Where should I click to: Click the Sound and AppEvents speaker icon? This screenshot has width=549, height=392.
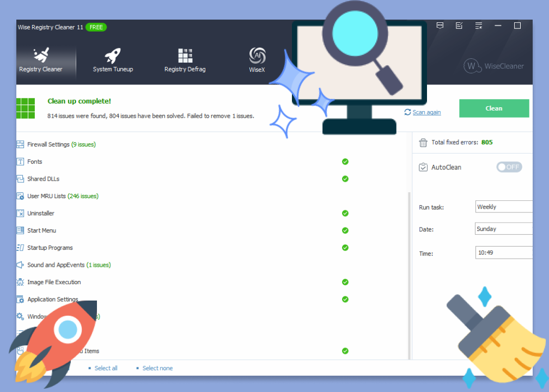click(20, 265)
